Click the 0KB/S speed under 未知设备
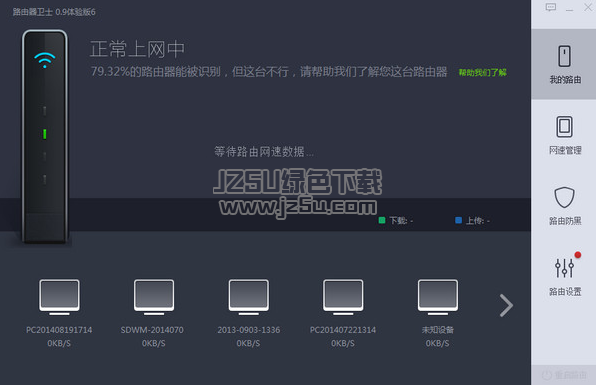This screenshot has width=596, height=385. tap(437, 343)
